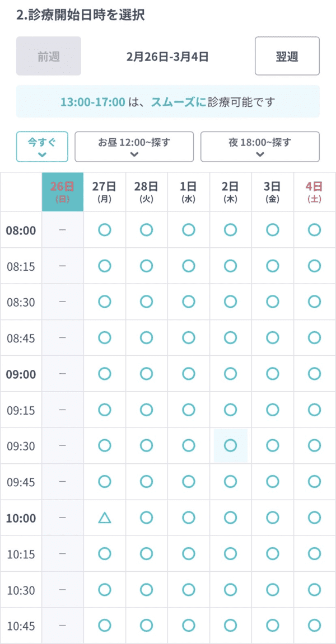Viewport: 336px width, 644px height.
Task: Book the 10:45 circle on 4日 (土)
Action: coord(314,625)
